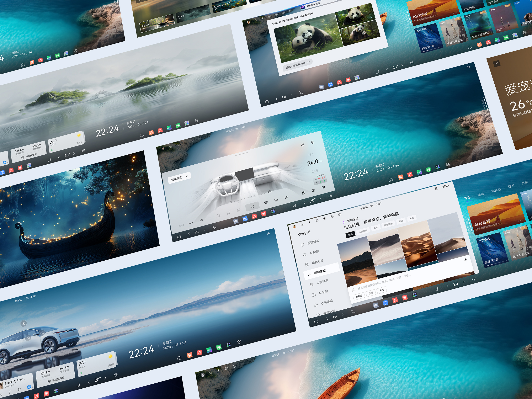Toggle SYNC in climate panel
This screenshot has height=399, width=532.
tap(181, 225)
